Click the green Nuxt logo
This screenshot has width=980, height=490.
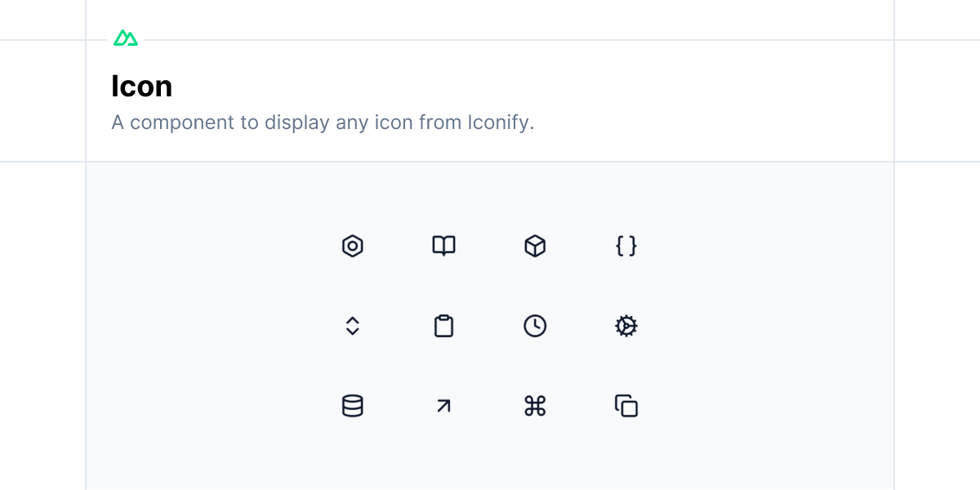pyautogui.click(x=126, y=38)
